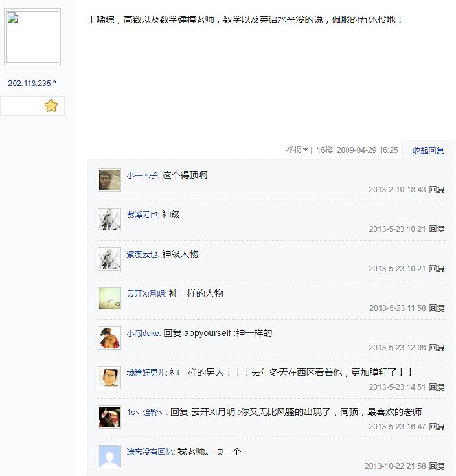Screen dimensions: 456x476
Task: Open 遗忘没有回忆 username link
Action: pos(150,452)
